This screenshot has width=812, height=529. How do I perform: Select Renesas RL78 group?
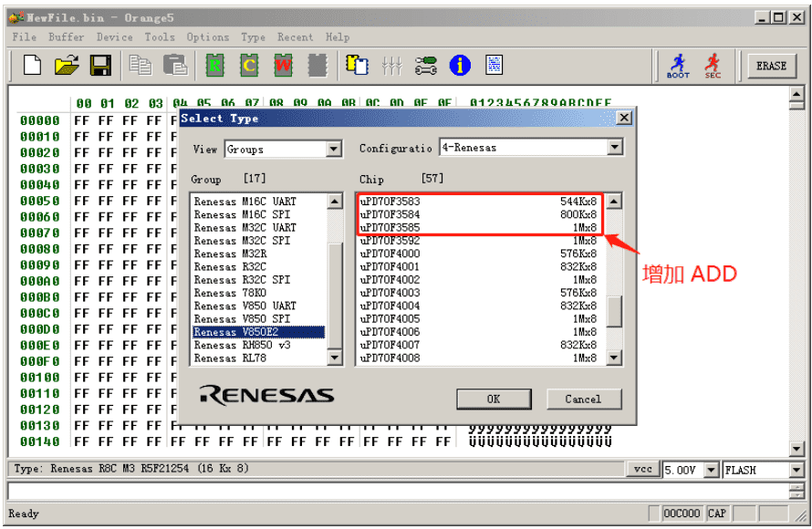(259, 358)
